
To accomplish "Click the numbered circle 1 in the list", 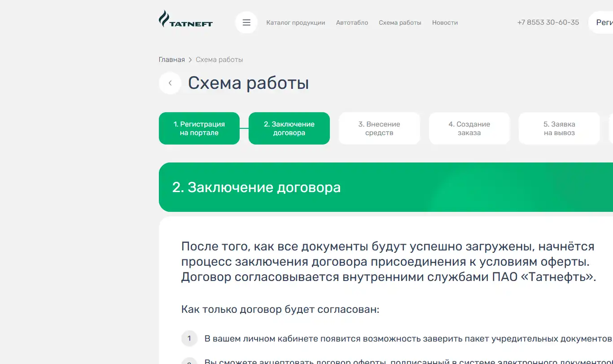I will click(189, 338).
